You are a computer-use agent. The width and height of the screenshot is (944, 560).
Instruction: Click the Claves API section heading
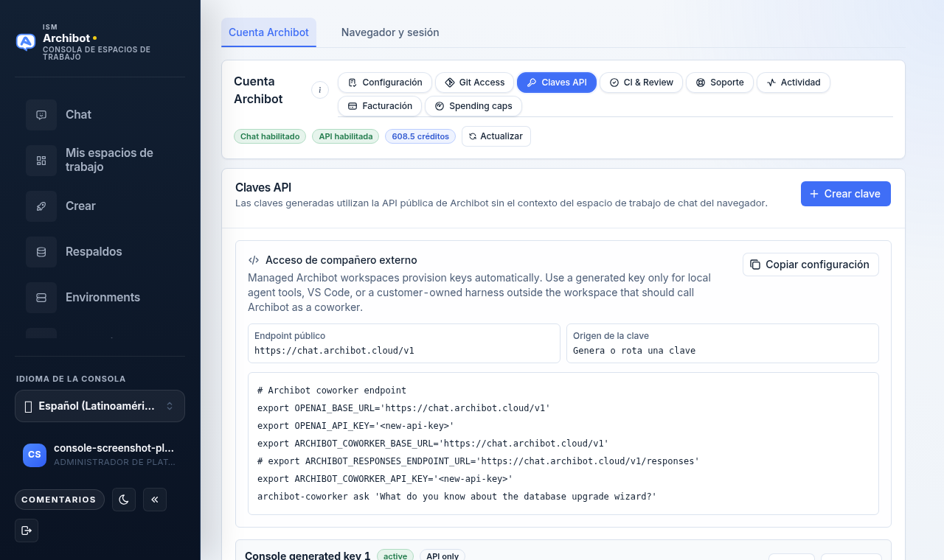pyautogui.click(x=263, y=188)
